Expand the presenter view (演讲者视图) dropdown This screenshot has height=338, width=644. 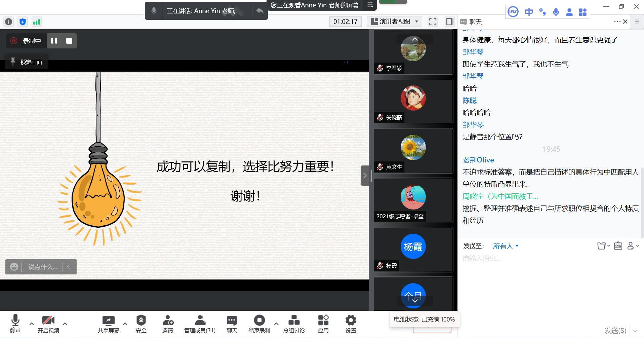[x=395, y=22]
